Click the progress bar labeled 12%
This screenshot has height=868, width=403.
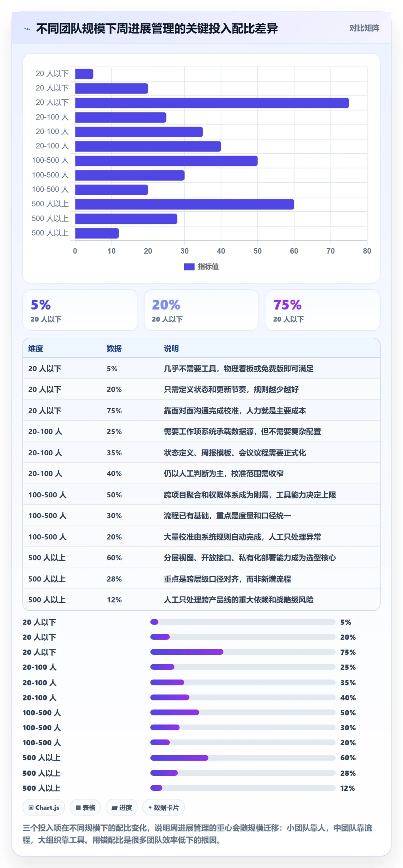pyautogui.click(x=243, y=788)
